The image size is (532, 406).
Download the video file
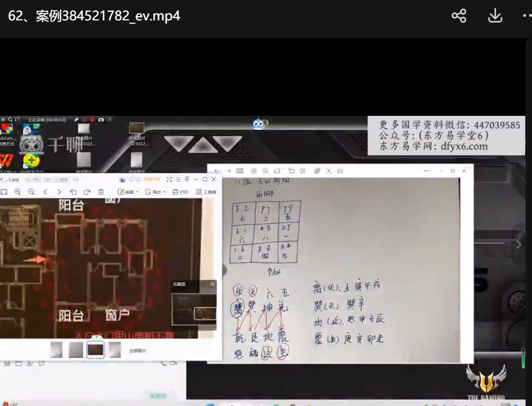[495, 16]
